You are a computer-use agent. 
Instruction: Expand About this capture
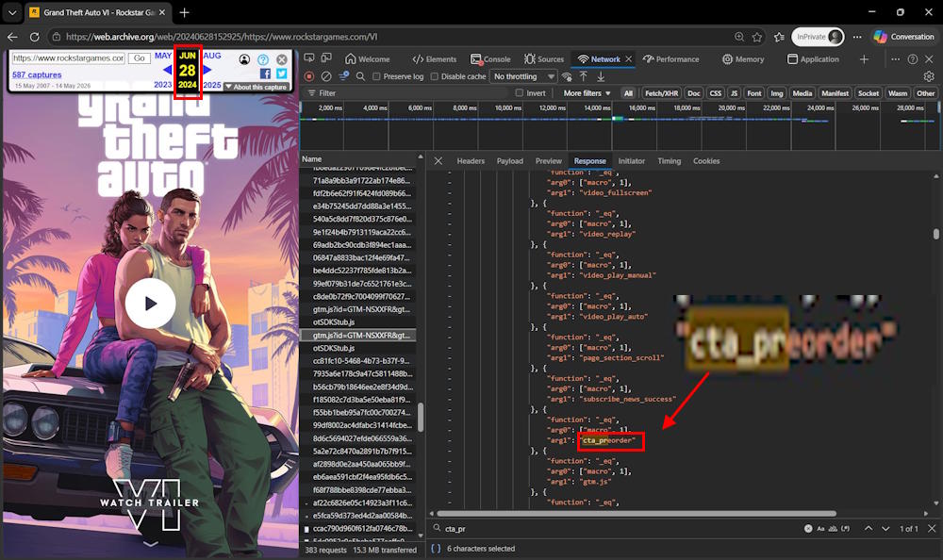(x=256, y=87)
